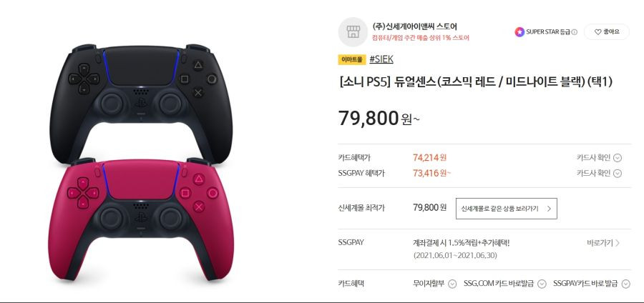Open the (주)신세계아이앤씨 스토어 store link
This screenshot has height=303, width=644.
[414, 26]
